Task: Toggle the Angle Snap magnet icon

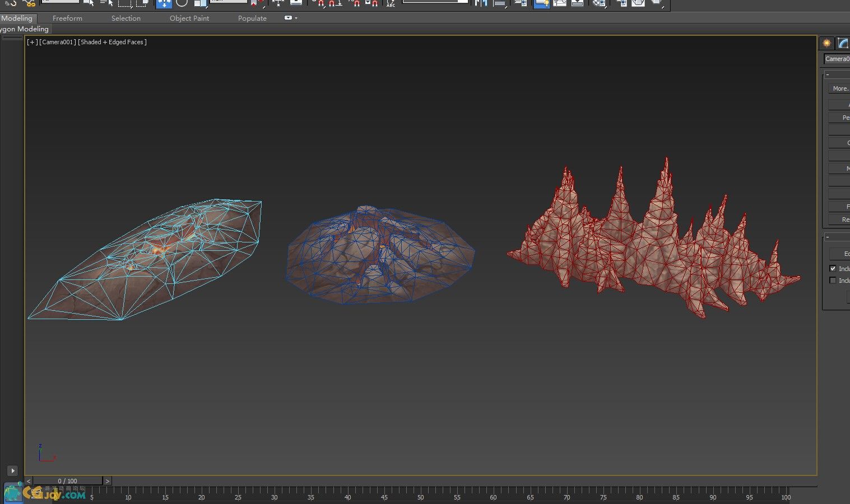Action: tap(335, 3)
